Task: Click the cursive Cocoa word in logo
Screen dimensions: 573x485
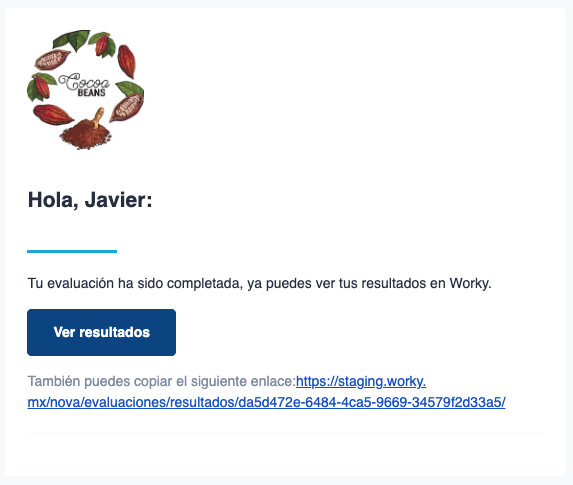Action: 84,82
